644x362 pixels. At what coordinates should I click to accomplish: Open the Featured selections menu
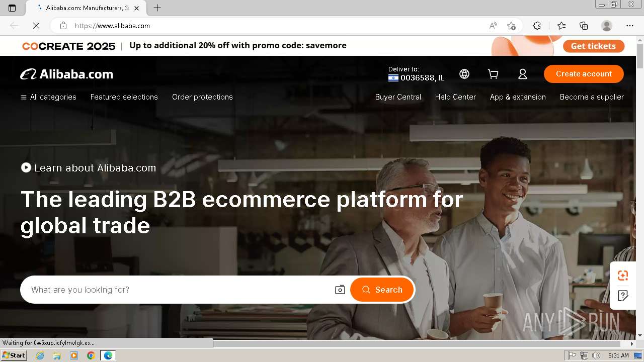click(x=124, y=97)
